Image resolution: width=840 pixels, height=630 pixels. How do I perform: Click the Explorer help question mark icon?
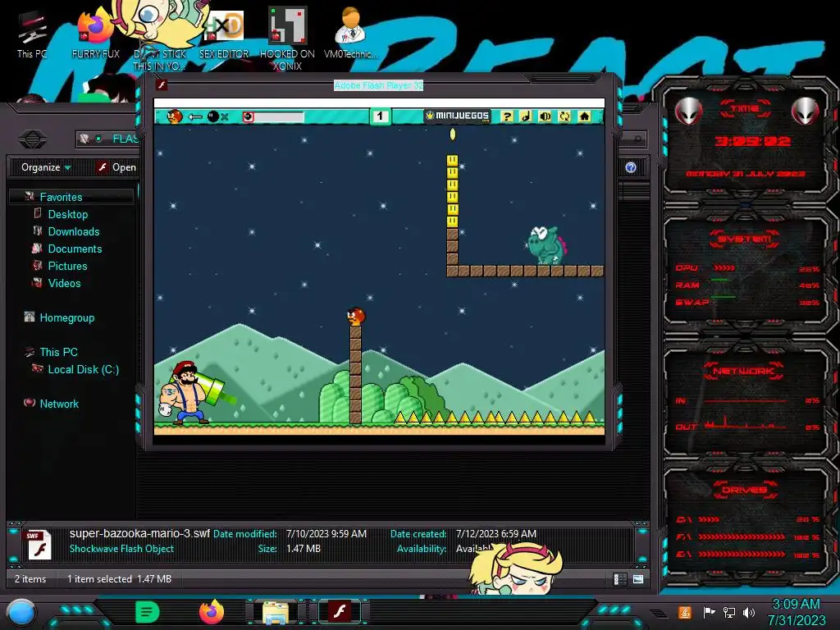tap(631, 167)
